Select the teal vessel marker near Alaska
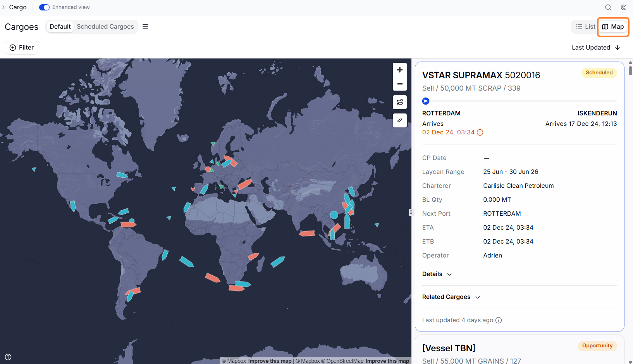The height and width of the screenshot is (364, 633). [34, 169]
